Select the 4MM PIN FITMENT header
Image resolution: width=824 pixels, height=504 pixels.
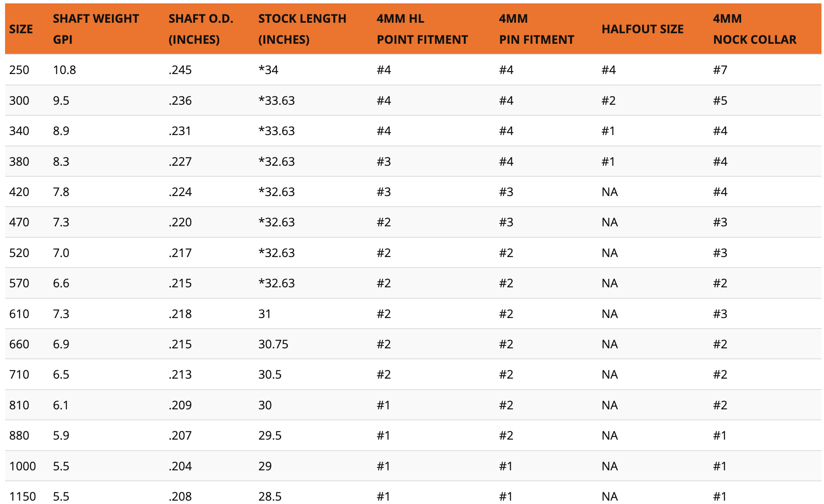click(x=537, y=29)
